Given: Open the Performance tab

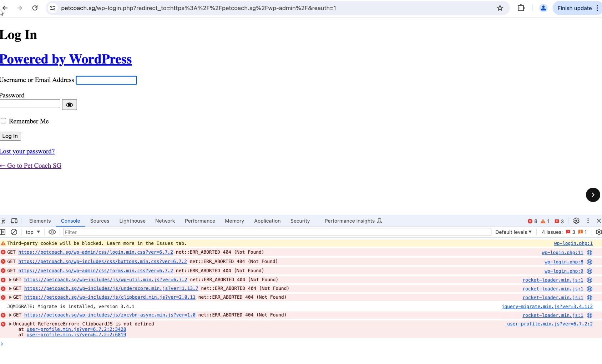Looking at the screenshot, I should pyautogui.click(x=200, y=221).
